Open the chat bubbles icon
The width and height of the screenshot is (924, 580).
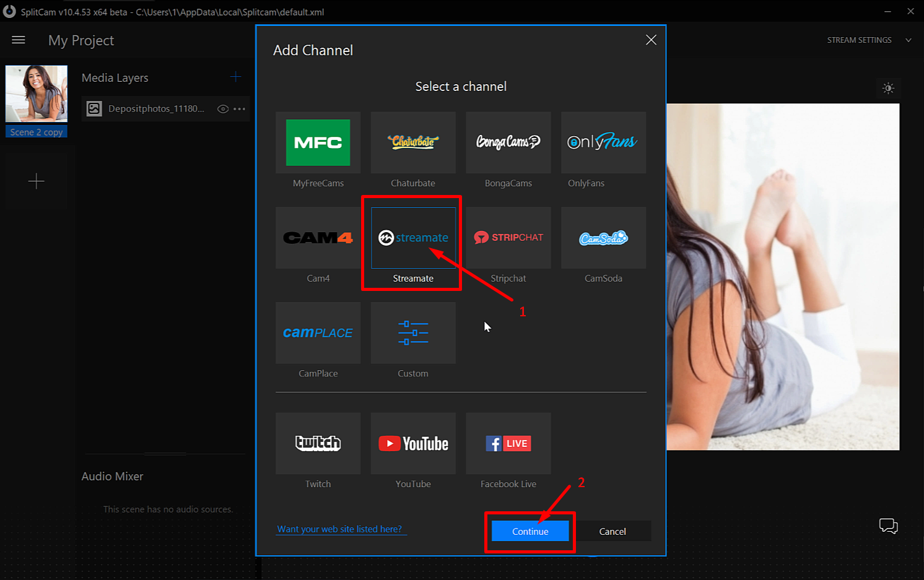click(888, 526)
